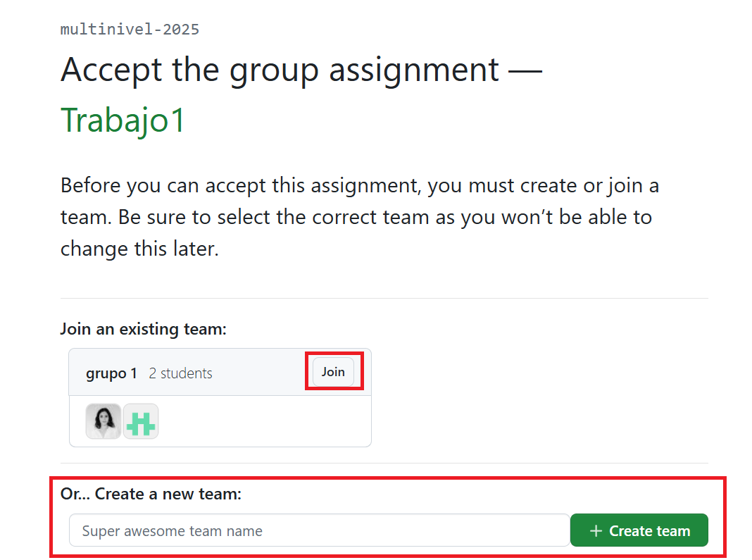Click the change this later text line

click(x=139, y=249)
